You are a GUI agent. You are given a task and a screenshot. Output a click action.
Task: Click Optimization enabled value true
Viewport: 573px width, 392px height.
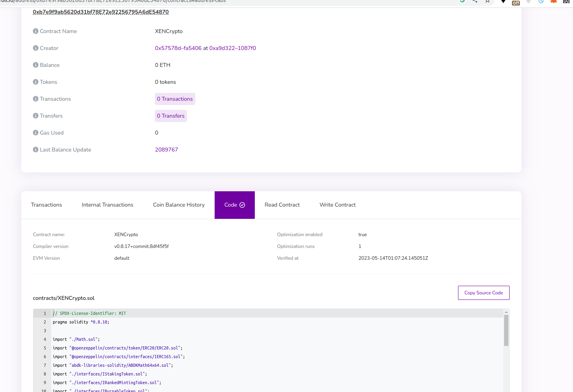pyautogui.click(x=363, y=235)
